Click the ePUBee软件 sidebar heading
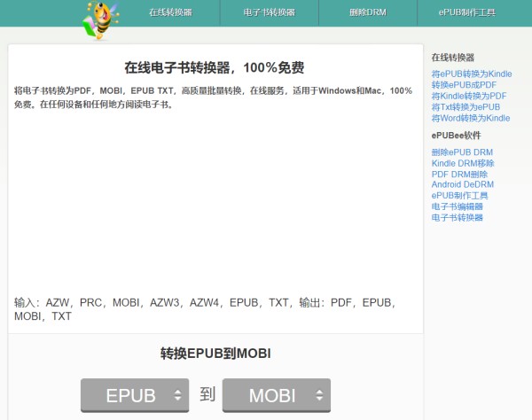This screenshot has width=532, height=420. [456, 136]
